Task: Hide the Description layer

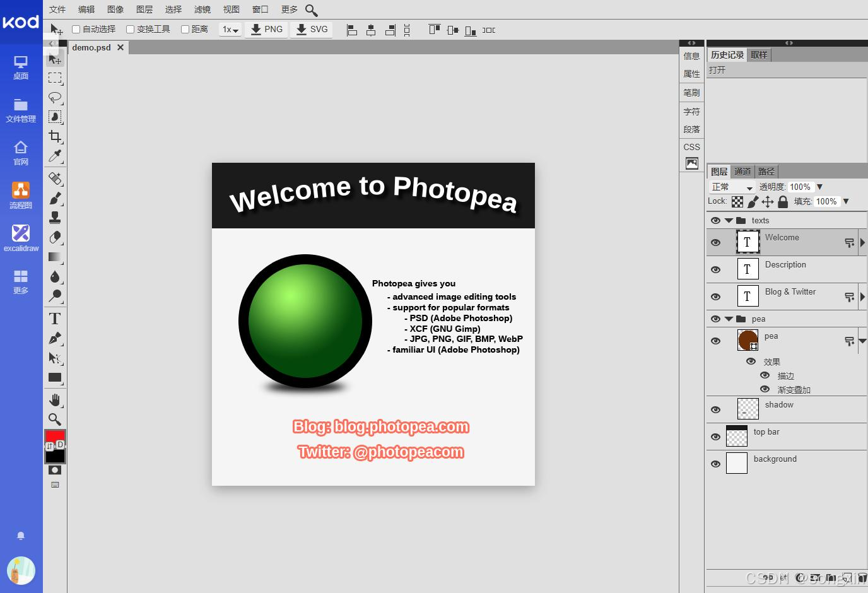Action: tap(715, 270)
